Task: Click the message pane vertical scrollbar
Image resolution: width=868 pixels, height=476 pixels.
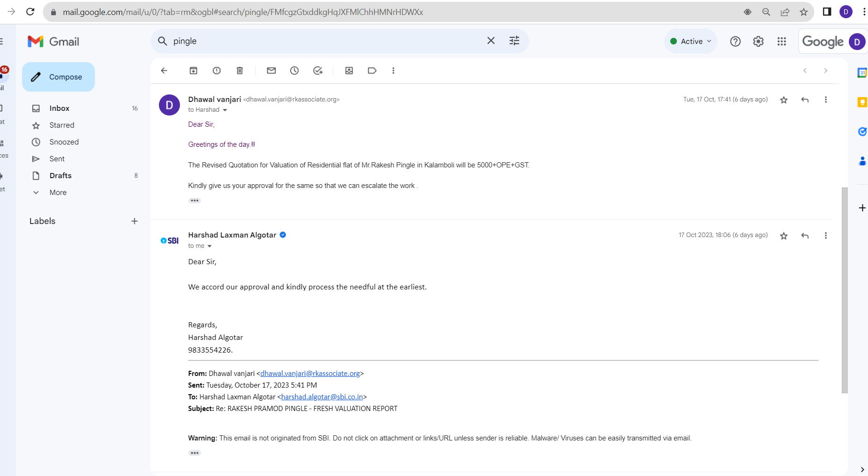Action: tap(844, 290)
